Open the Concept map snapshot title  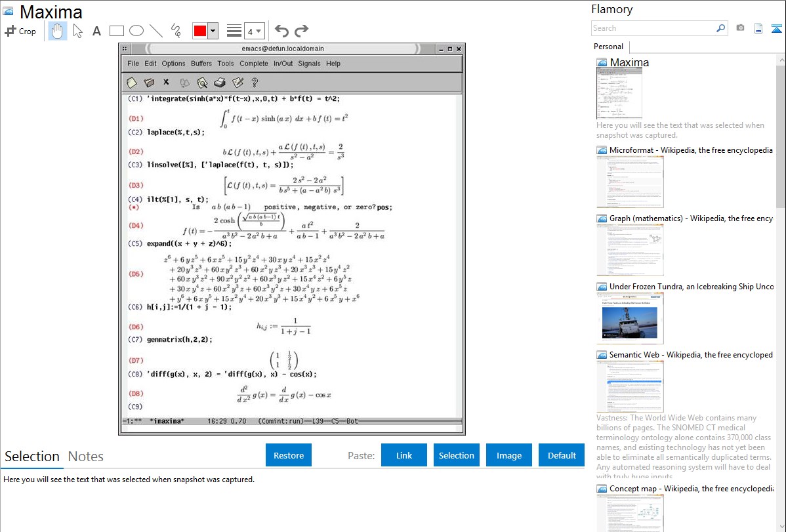[x=691, y=488]
